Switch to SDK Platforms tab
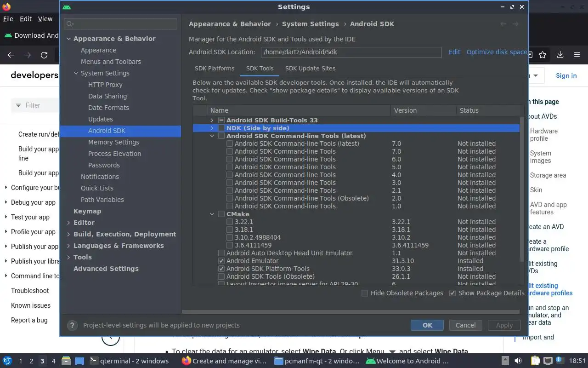 pyautogui.click(x=215, y=68)
